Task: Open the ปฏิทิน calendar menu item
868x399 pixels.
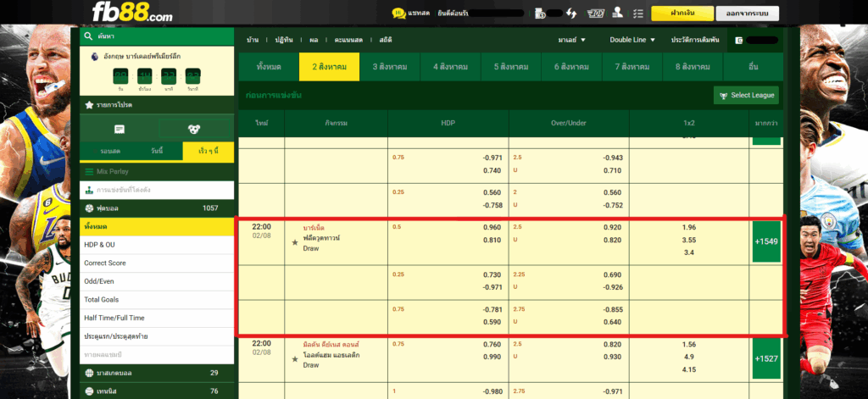Action: [x=284, y=40]
